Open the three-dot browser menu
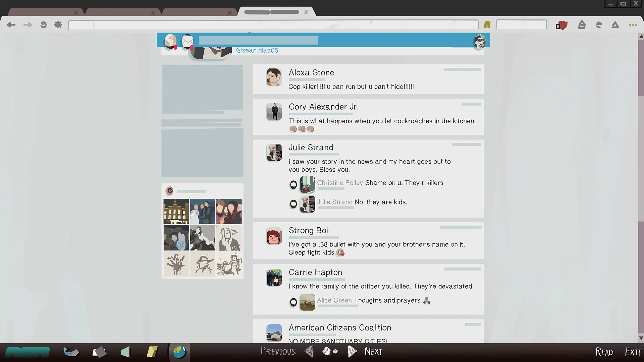This screenshot has height=362, width=644. click(x=633, y=25)
